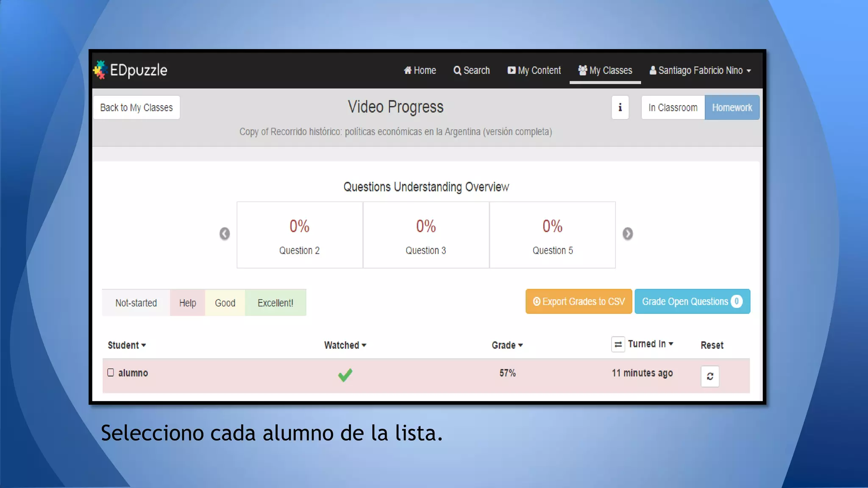Click the Video Progress title
The width and height of the screenshot is (868, 488).
tap(395, 107)
